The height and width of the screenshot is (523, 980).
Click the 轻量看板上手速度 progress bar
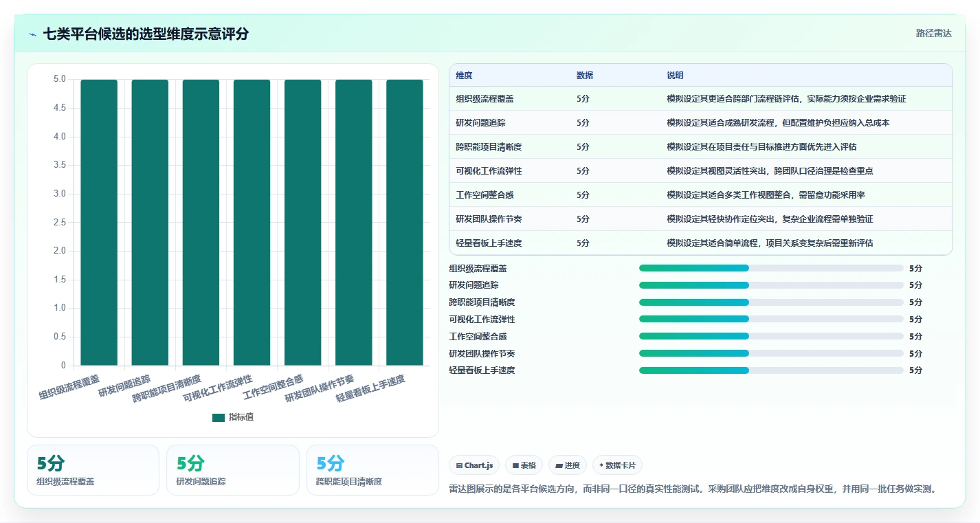pyautogui.click(x=771, y=370)
